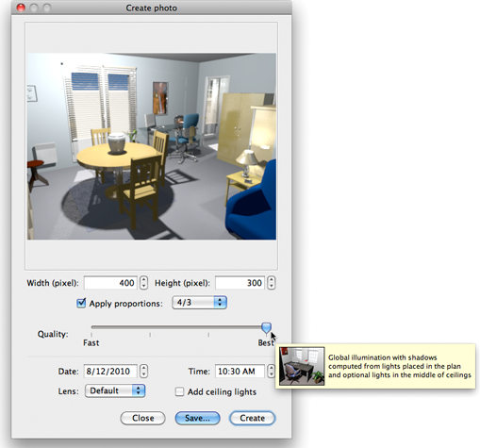Open the Lens Default dropdown
The width and height of the screenshot is (480, 448).
[x=115, y=390]
